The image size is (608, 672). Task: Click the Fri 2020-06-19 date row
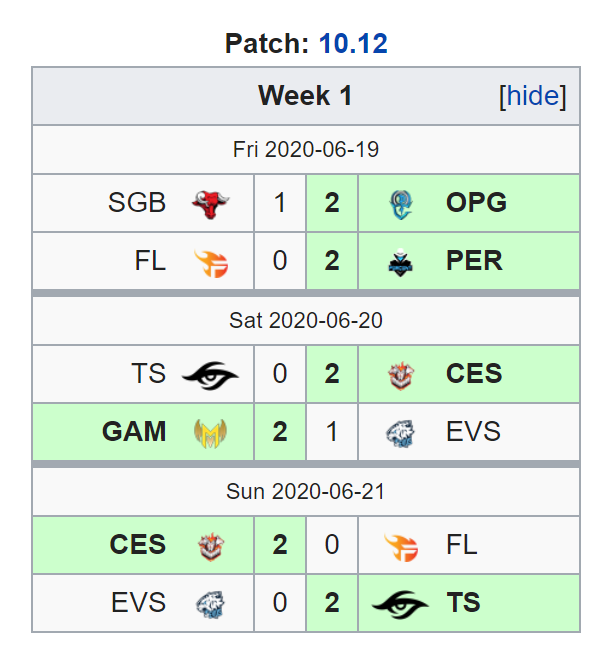[306, 150]
